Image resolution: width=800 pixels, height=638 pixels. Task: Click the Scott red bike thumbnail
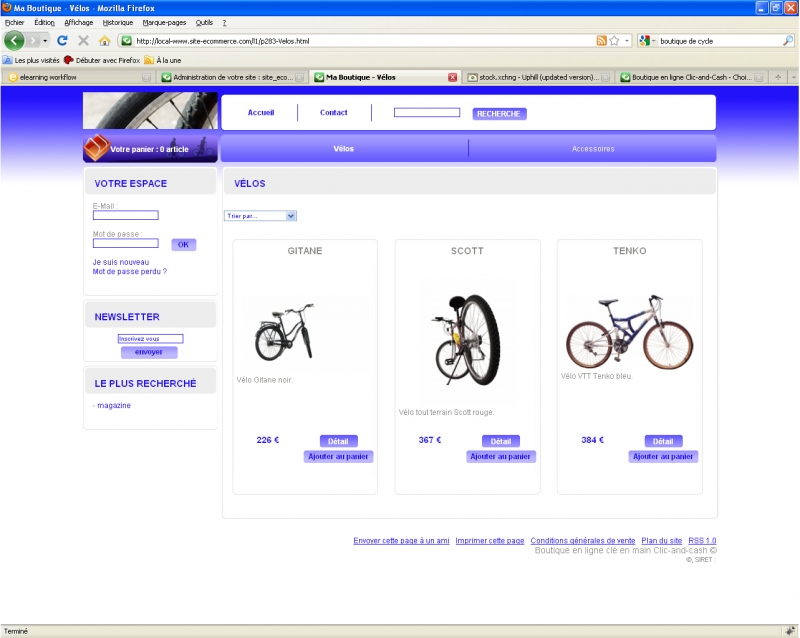coord(466,339)
